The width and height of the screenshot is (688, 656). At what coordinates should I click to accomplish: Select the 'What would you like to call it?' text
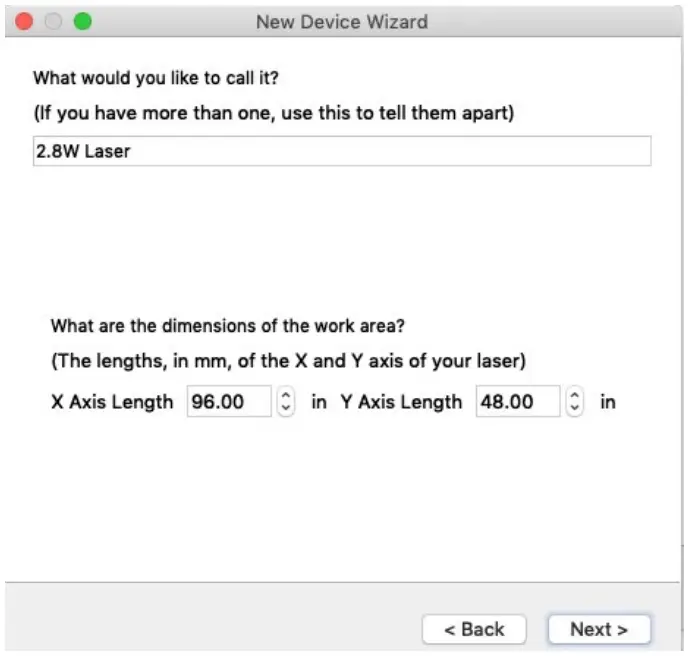[156, 78]
